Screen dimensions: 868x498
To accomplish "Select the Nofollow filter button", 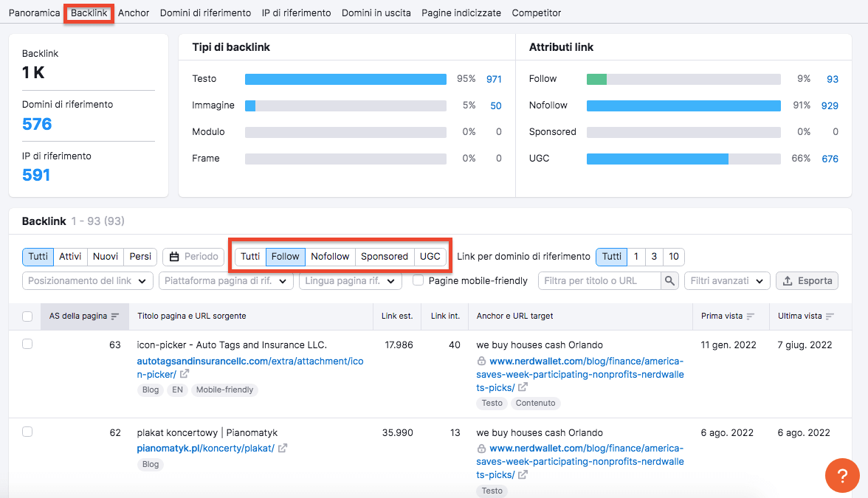I will (330, 257).
